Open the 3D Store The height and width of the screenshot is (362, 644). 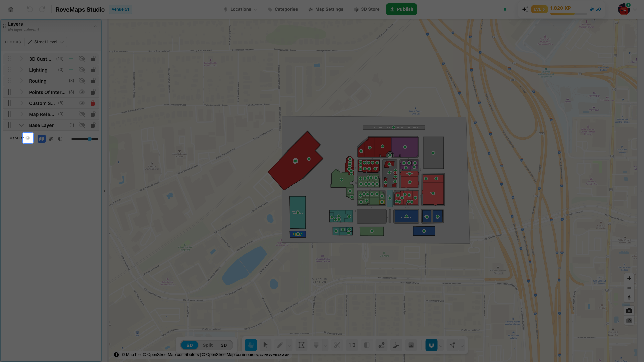367,9
